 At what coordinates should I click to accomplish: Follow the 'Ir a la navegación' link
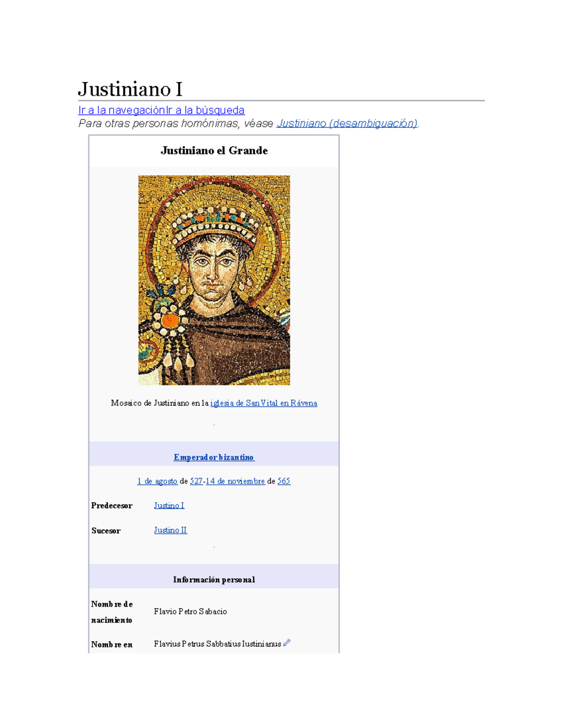coord(122,110)
